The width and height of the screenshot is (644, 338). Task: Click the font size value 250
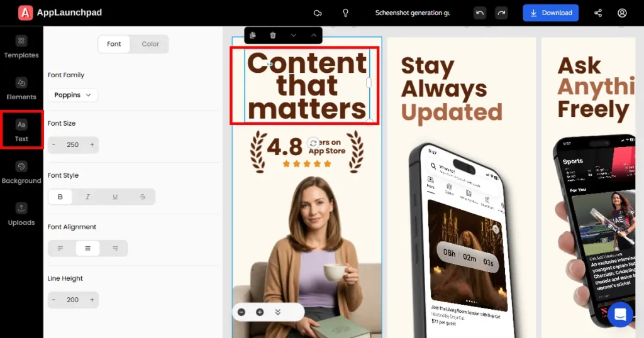click(x=73, y=144)
